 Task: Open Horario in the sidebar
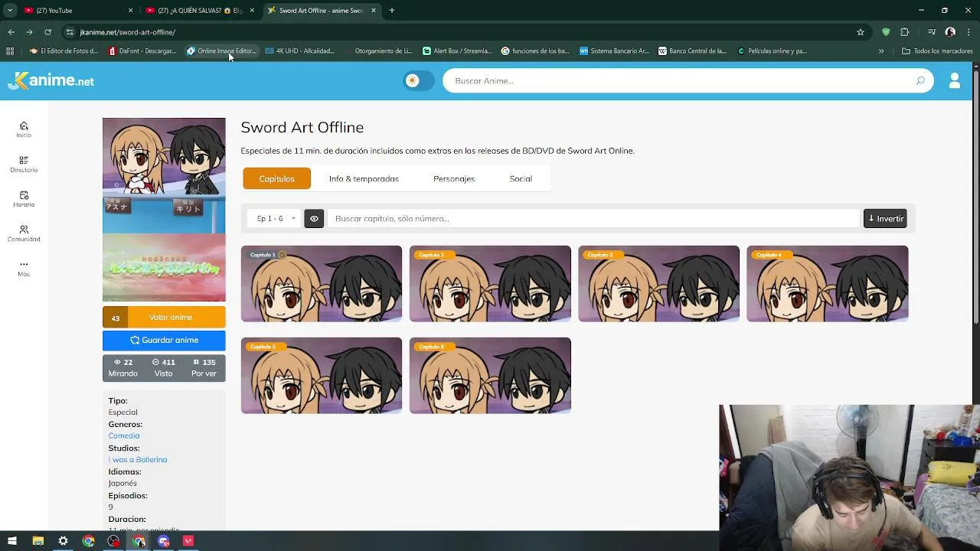[x=24, y=199]
